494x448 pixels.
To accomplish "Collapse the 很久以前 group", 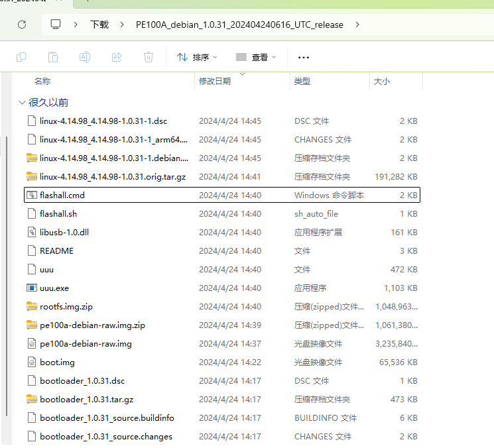I will pyautogui.click(x=22, y=103).
